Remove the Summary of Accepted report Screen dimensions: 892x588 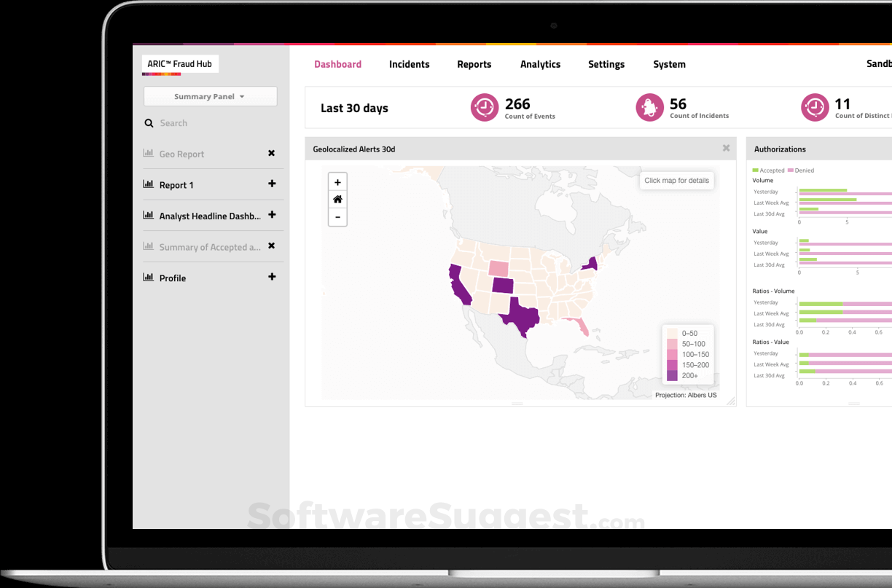pyautogui.click(x=271, y=246)
